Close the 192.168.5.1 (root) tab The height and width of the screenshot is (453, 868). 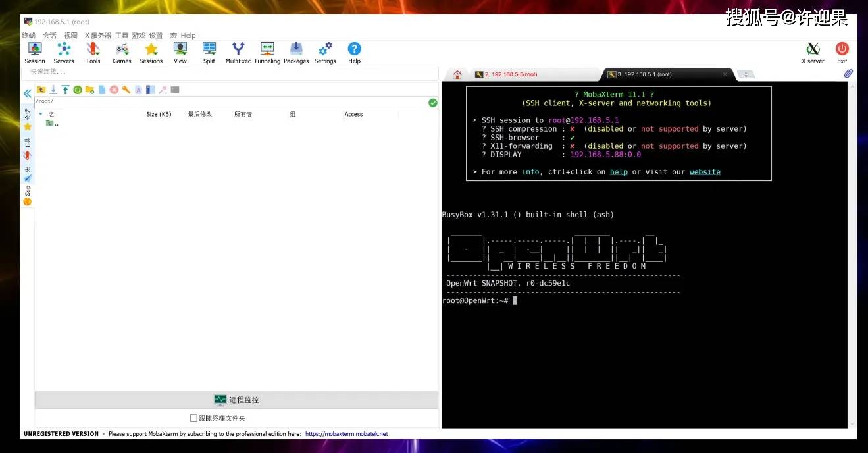[725, 74]
